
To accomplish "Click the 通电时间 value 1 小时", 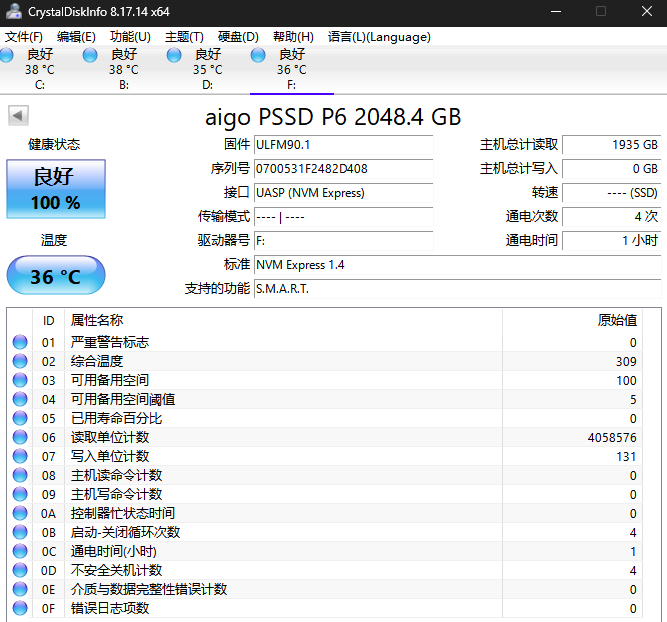I will click(x=612, y=241).
